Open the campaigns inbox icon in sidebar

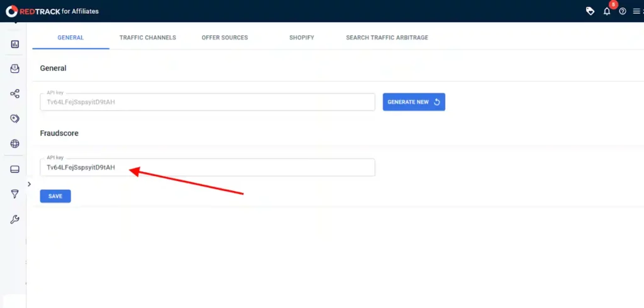15,69
